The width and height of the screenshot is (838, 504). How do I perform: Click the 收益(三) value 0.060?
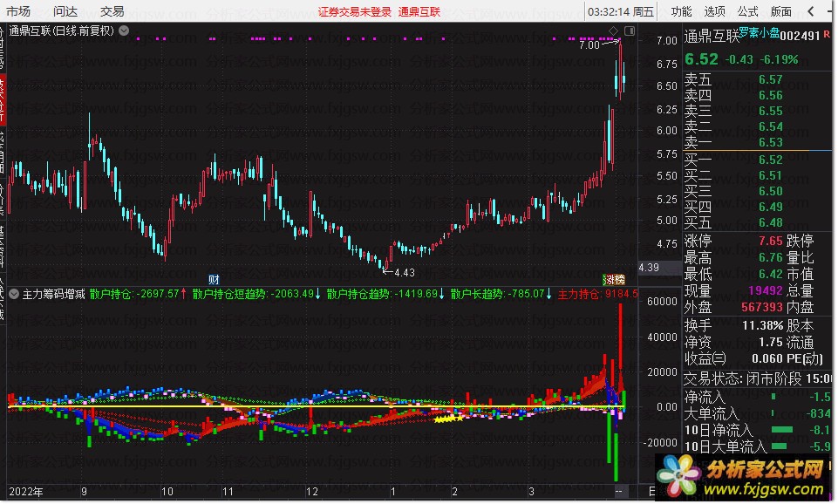[767, 358]
